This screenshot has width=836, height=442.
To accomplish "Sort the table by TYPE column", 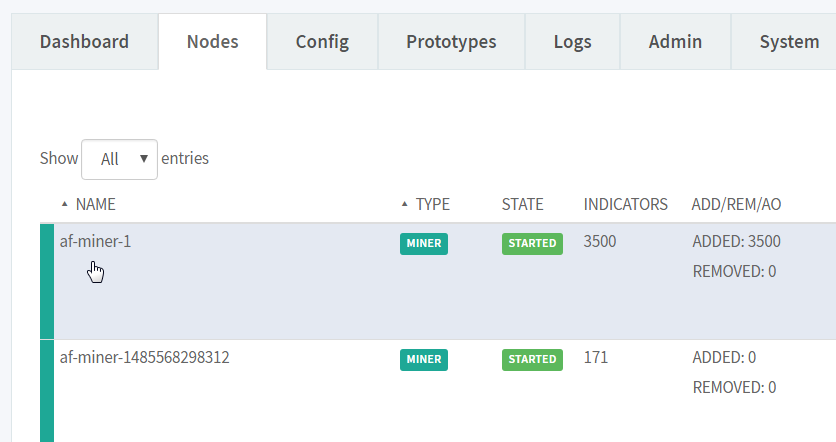I will (x=432, y=204).
